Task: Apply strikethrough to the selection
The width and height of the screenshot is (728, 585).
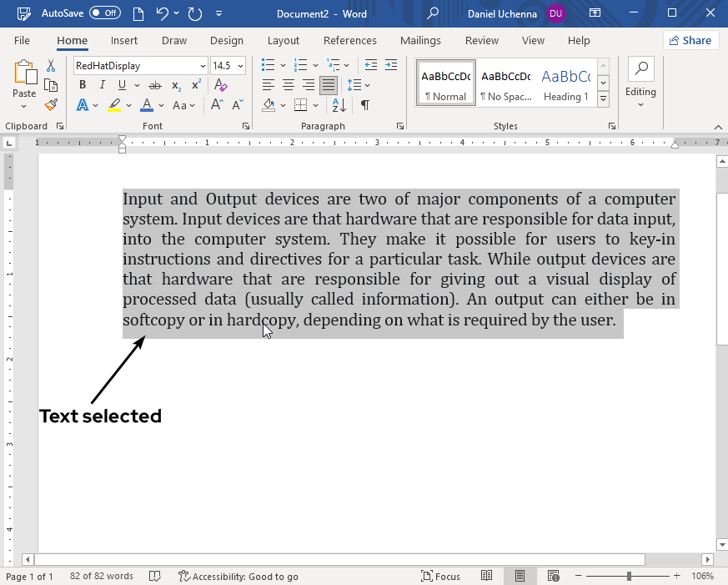Action: [153, 84]
